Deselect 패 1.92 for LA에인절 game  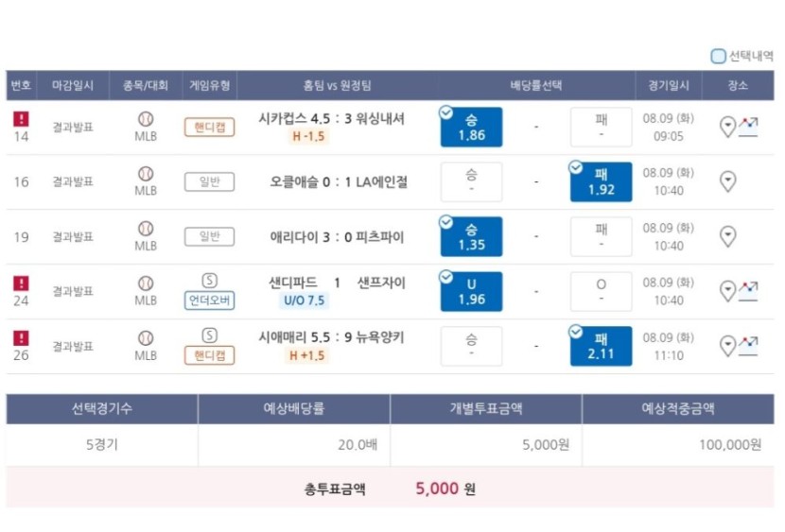[601, 182]
